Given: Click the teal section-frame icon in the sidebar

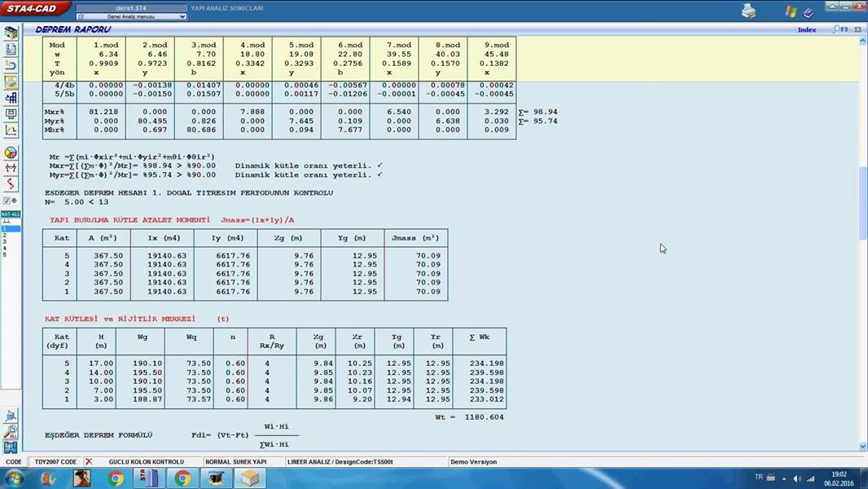Looking at the screenshot, I should pos(11,115).
